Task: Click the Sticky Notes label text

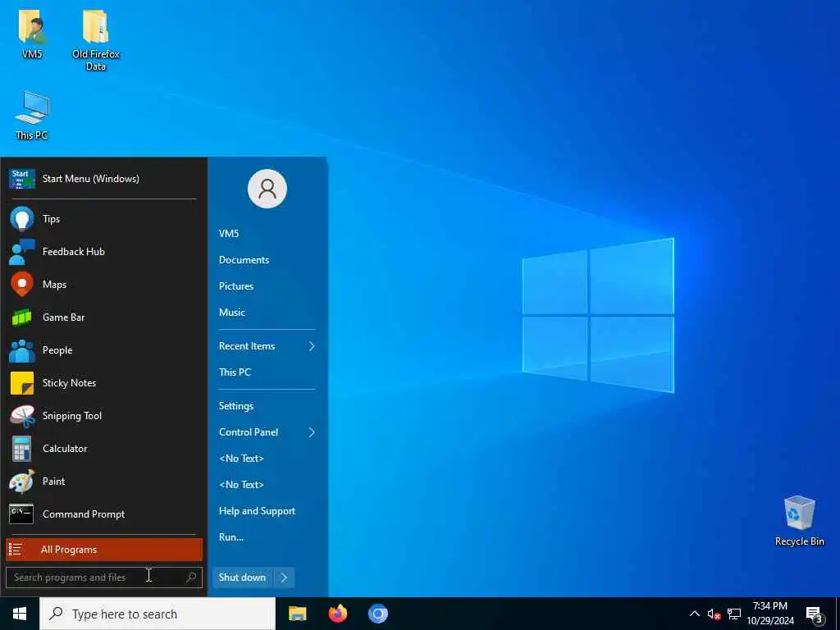Action: 69,383
